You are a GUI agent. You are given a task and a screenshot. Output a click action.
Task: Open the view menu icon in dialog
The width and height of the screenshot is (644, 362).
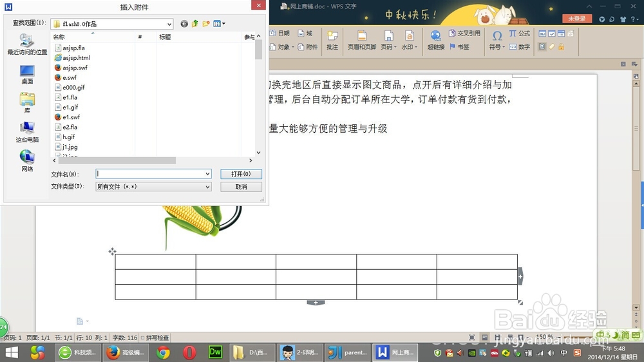tap(220, 24)
